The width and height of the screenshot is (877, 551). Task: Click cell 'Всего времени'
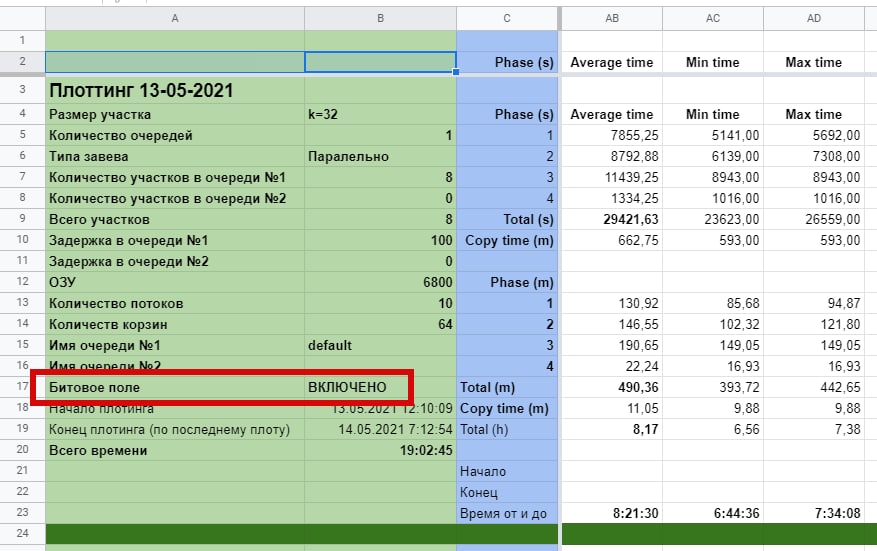[x=175, y=450]
